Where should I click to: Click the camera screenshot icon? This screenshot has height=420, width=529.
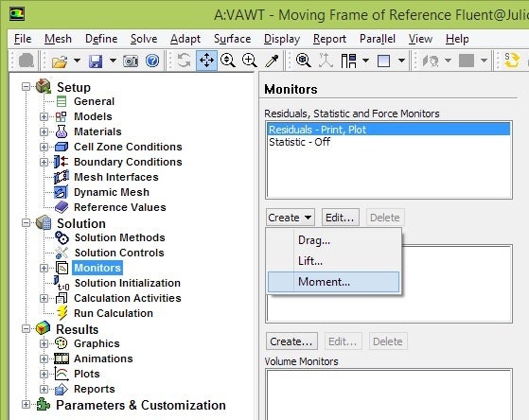click(x=131, y=61)
